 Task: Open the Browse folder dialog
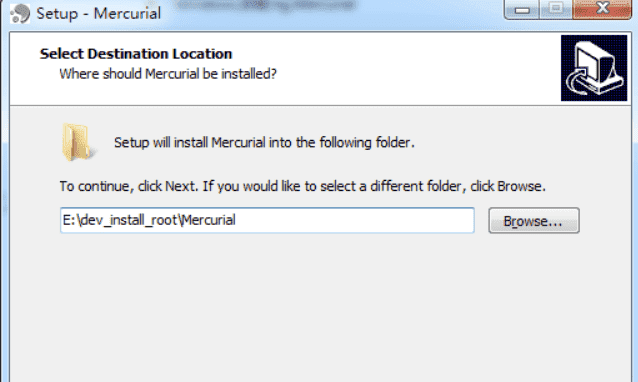coord(534,220)
